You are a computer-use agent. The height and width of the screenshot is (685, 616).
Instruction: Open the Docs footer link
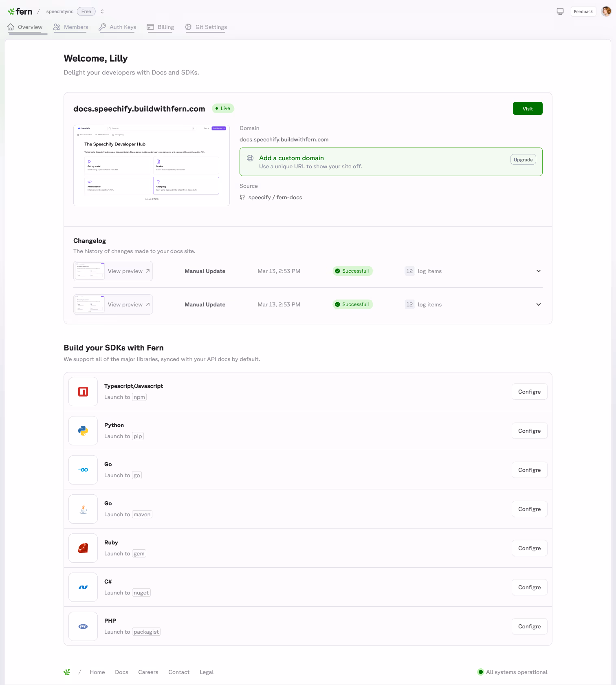coord(121,672)
